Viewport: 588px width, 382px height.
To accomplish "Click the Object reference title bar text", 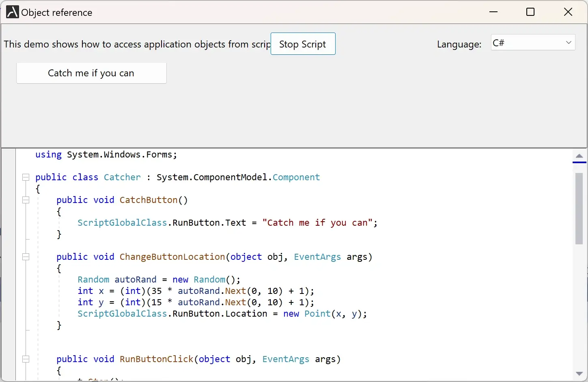I will [x=57, y=12].
